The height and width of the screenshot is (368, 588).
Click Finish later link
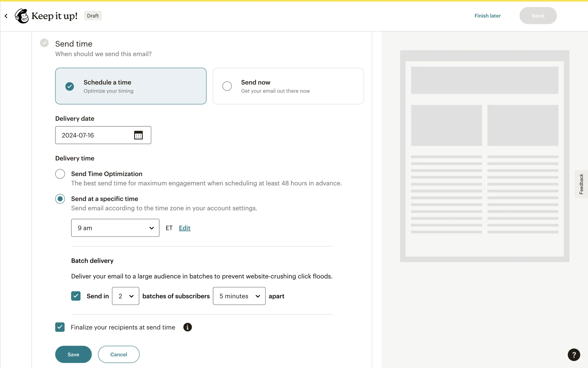(488, 16)
